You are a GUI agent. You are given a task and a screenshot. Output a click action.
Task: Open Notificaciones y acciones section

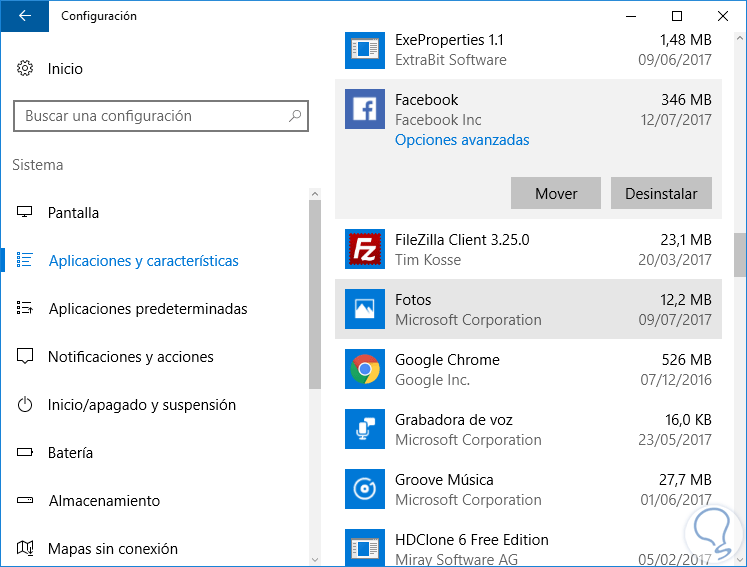coord(130,357)
